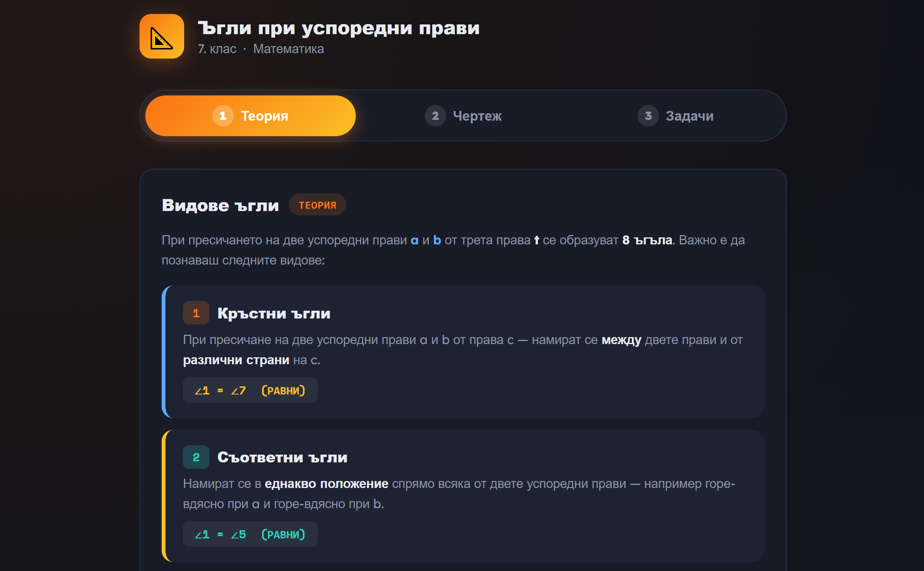Click the Съответни ъгли heading
924x571 pixels.
pos(282,457)
